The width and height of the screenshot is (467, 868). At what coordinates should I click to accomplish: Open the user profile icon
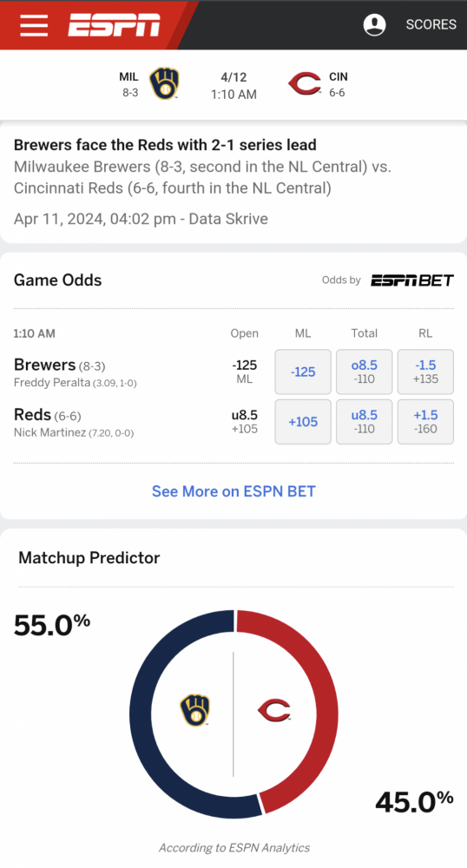[x=375, y=24]
